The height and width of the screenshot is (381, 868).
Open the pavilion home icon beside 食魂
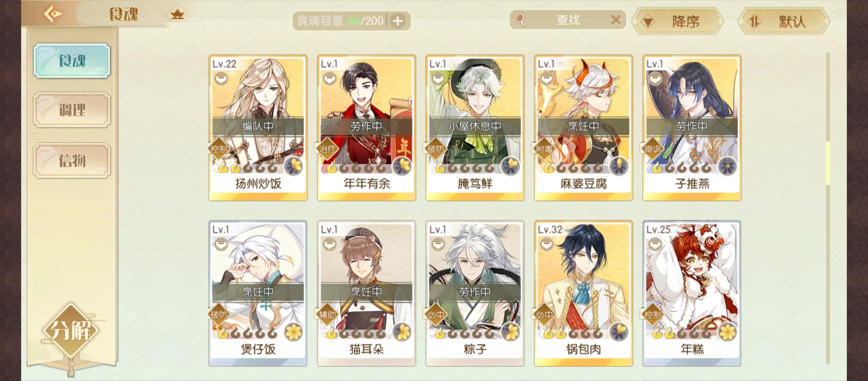tap(177, 15)
